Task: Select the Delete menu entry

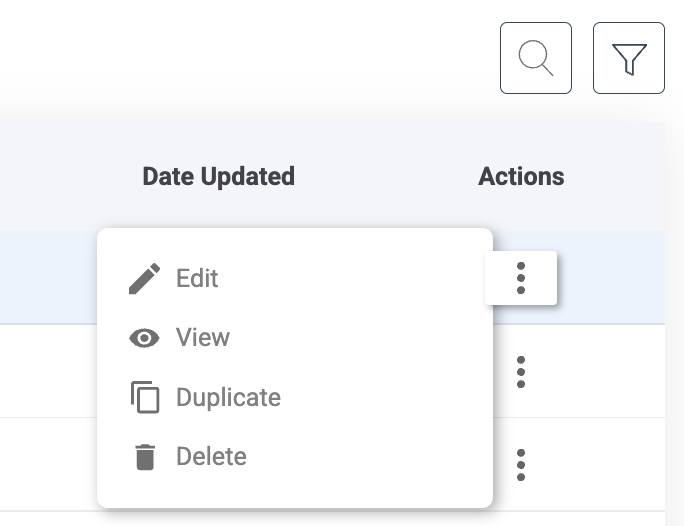Action: pos(211,457)
